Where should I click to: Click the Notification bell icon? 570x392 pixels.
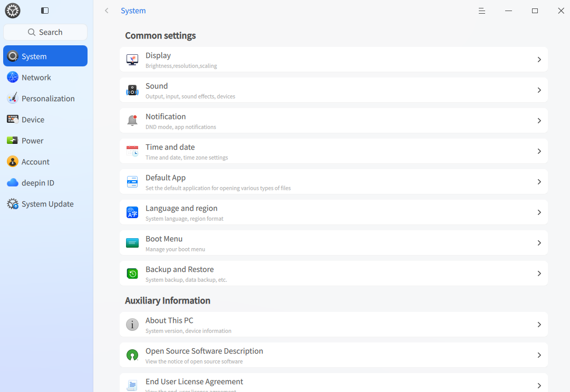coord(132,121)
